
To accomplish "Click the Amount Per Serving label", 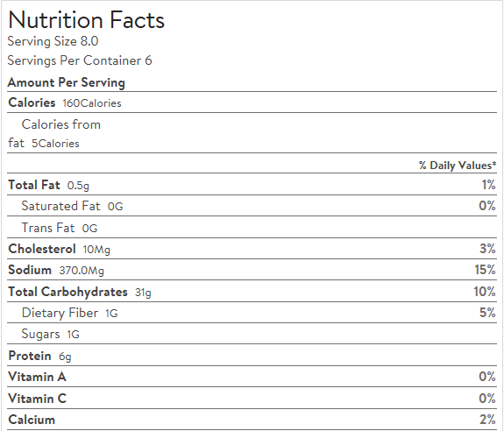I will pos(67,82).
